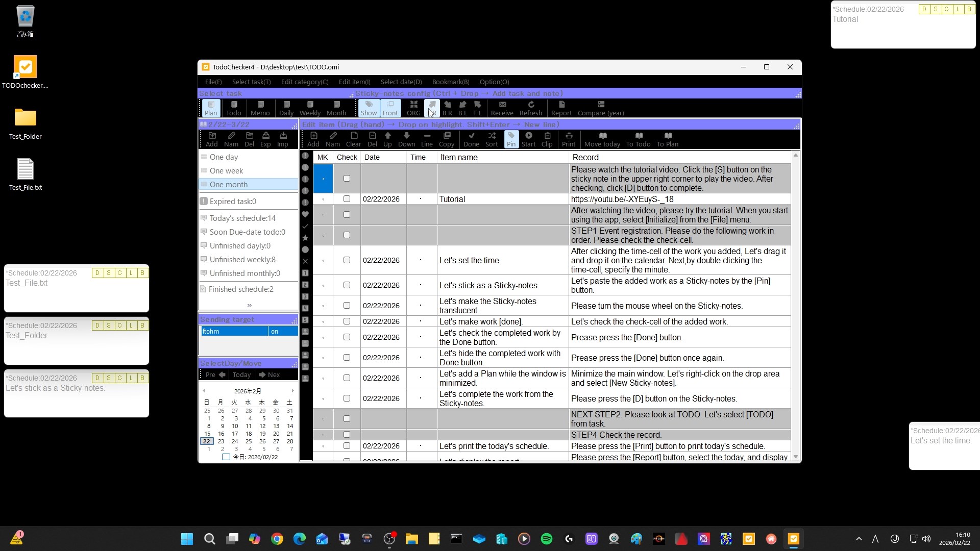Open the Bookmark(B) menu
This screenshot has width=980, height=551.
(x=450, y=82)
